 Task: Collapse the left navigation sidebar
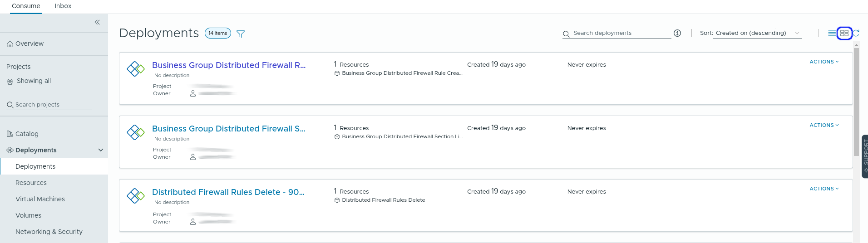[97, 22]
